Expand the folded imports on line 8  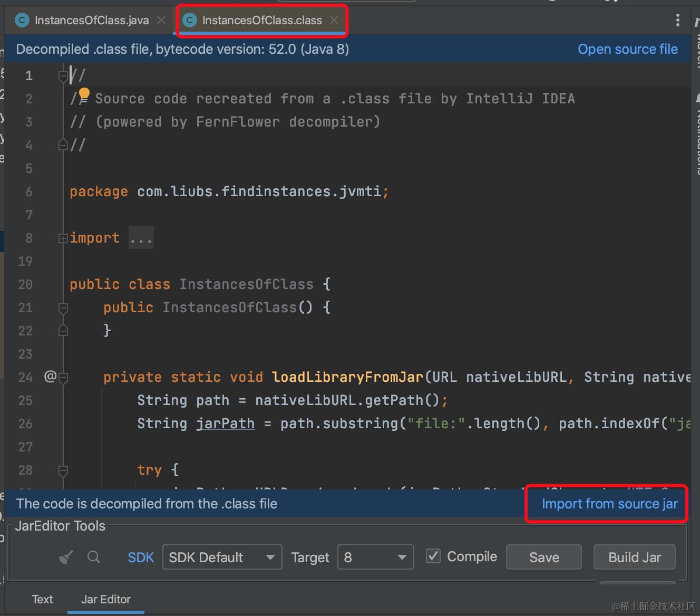pos(63,238)
